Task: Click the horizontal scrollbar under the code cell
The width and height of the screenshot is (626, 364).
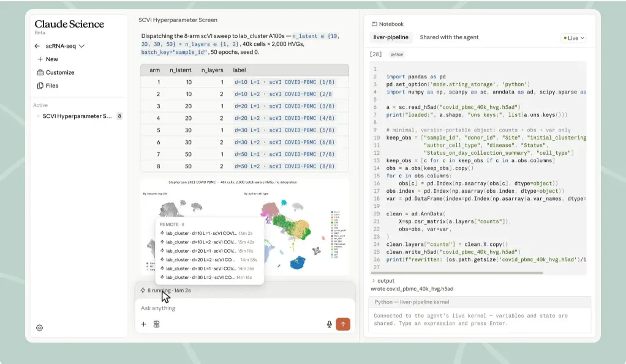Action: pyautogui.click(x=457, y=273)
